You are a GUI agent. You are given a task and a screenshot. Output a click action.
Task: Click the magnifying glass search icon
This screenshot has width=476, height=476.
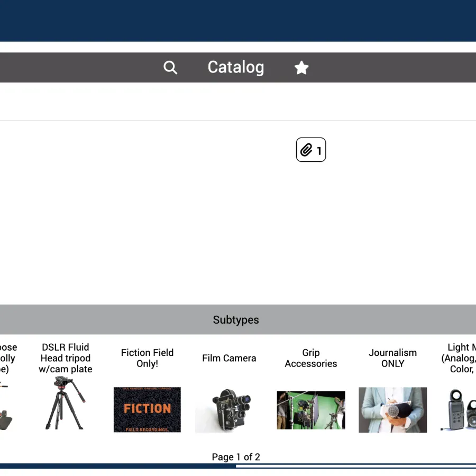point(170,68)
